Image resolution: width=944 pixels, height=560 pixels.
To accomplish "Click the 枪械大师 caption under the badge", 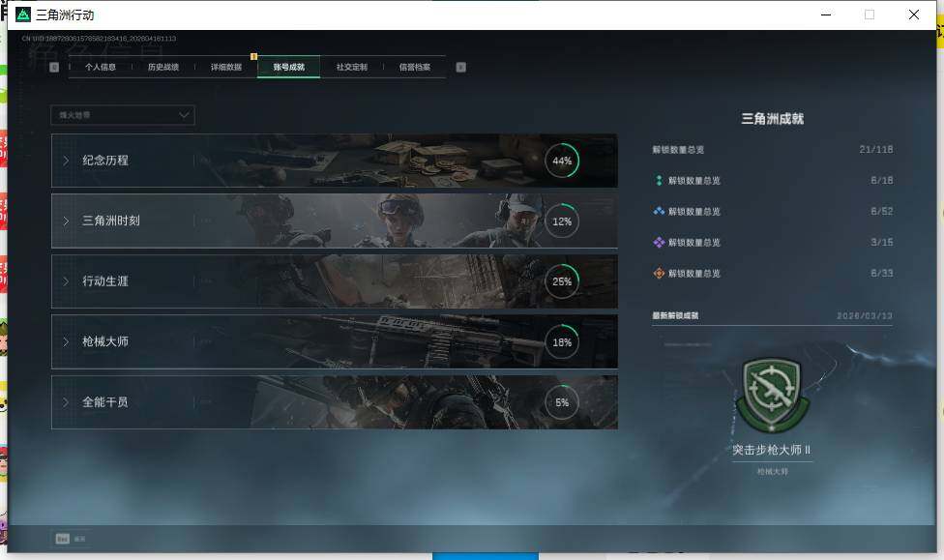I will pyautogui.click(x=773, y=471).
